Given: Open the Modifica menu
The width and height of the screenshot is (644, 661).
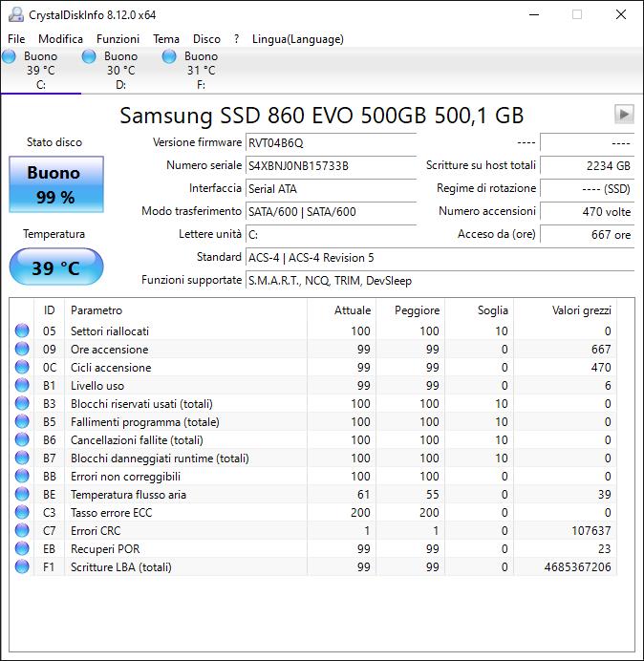Looking at the screenshot, I should [x=60, y=39].
